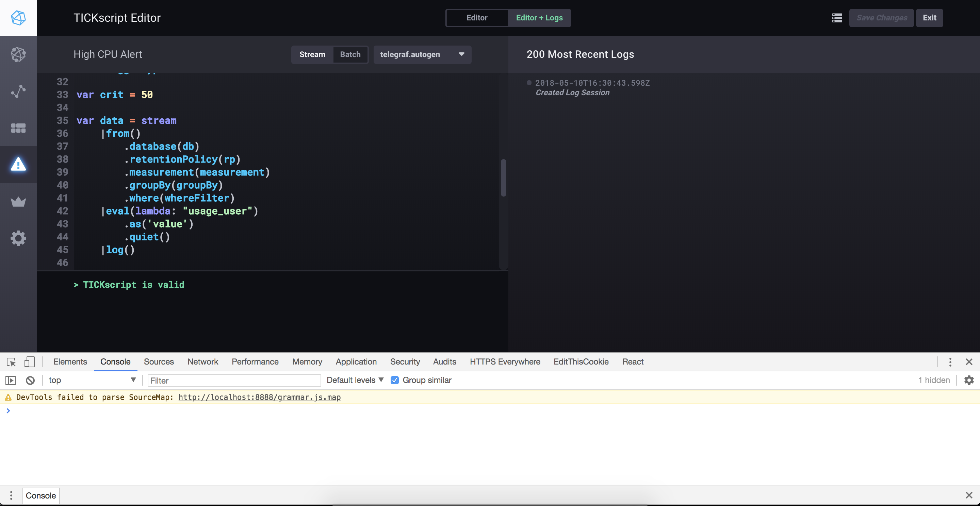This screenshot has width=980, height=506.
Task: Open the Data Explorer graph icon
Action: (x=18, y=91)
